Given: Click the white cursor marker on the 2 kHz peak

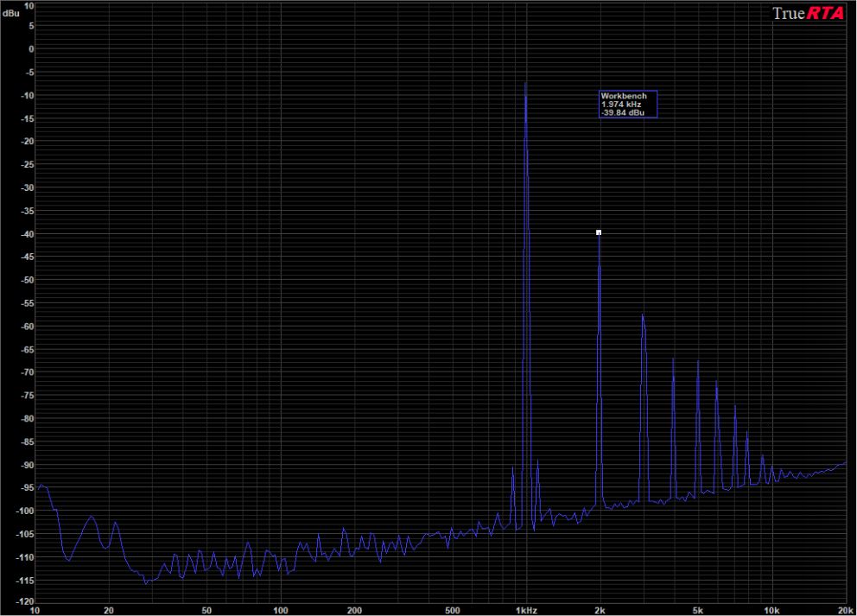Looking at the screenshot, I should click(x=599, y=232).
